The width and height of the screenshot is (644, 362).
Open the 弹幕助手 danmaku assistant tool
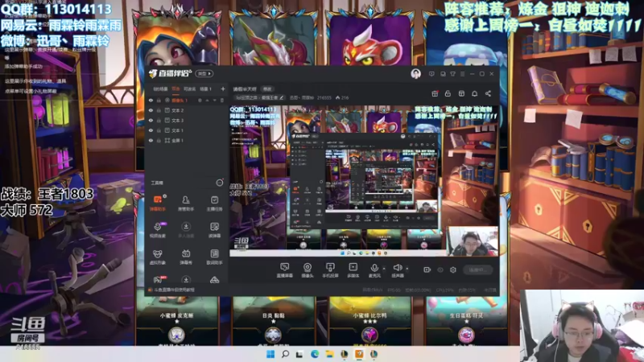[x=158, y=203]
